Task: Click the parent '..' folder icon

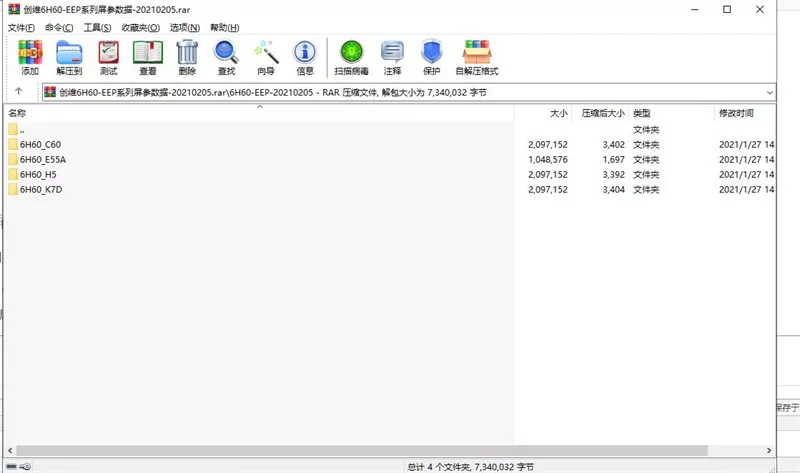Action: click(13, 130)
